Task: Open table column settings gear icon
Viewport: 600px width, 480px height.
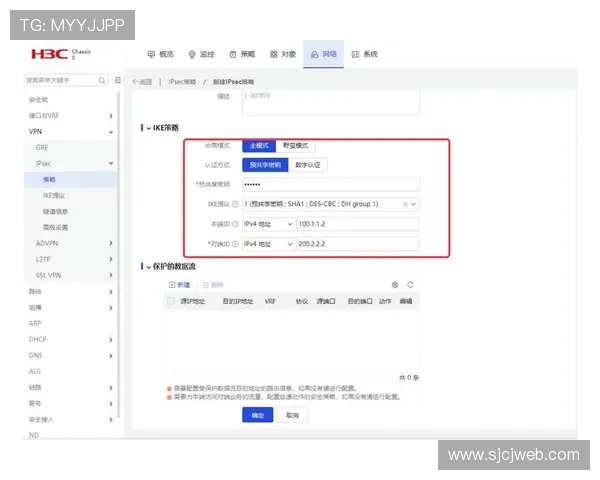Action: tap(395, 285)
